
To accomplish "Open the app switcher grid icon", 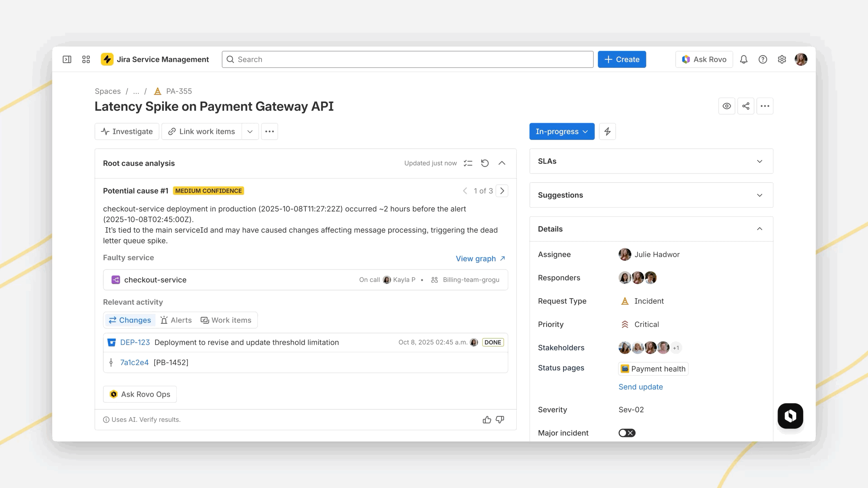I will coord(86,59).
